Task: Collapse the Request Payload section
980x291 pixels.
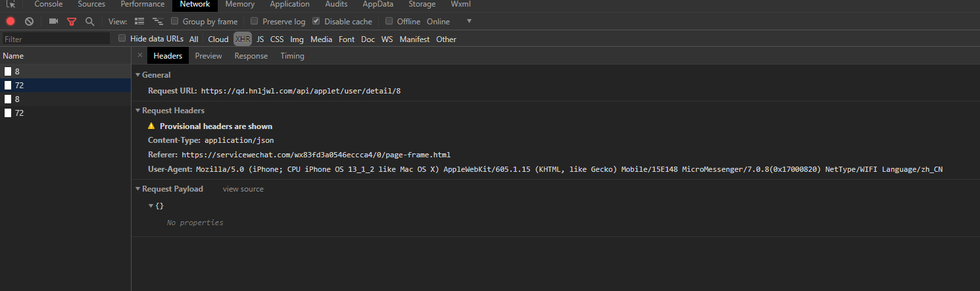Action: pos(137,189)
